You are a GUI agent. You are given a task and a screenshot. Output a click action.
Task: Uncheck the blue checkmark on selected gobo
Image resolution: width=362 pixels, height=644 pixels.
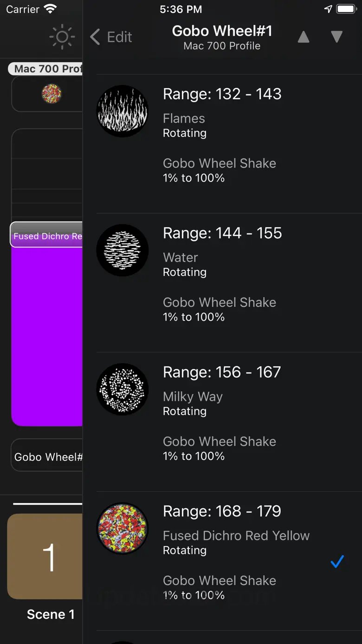[x=337, y=562]
